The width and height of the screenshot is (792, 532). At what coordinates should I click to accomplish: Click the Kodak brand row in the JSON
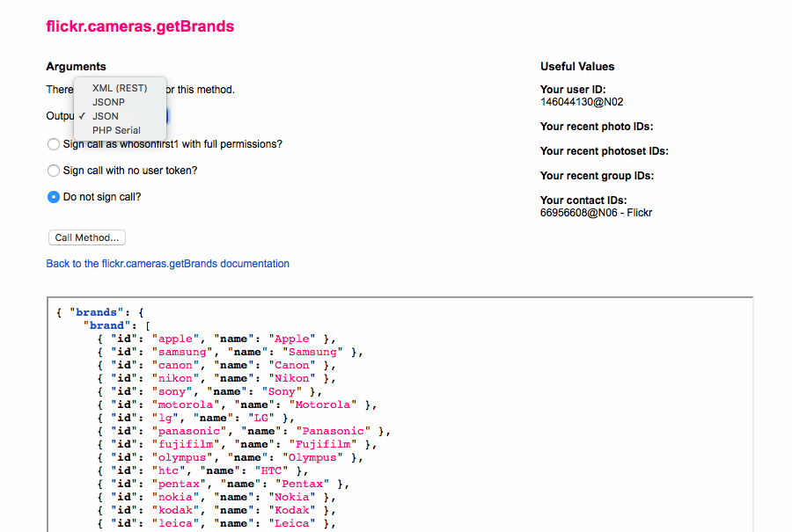(x=216, y=510)
